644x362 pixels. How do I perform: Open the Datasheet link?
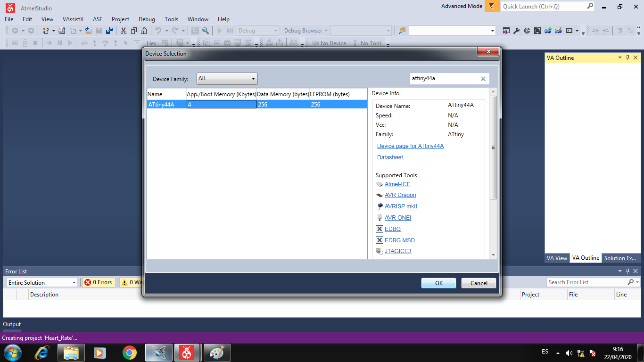pyautogui.click(x=390, y=157)
